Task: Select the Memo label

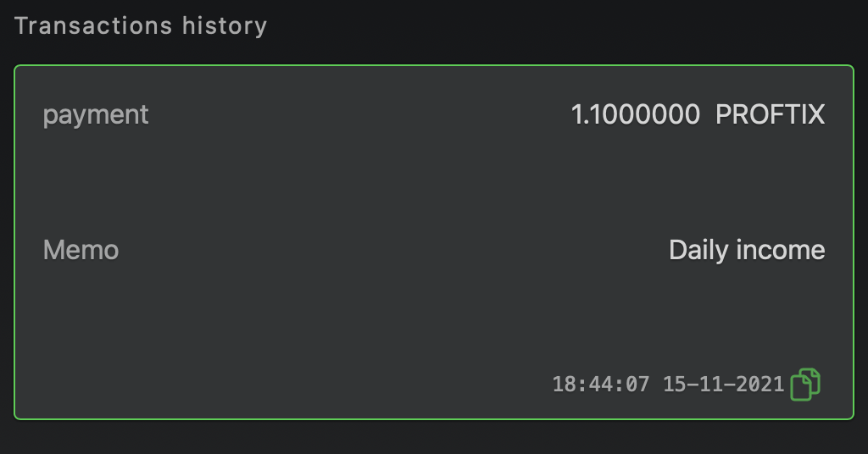Action: 81,250
